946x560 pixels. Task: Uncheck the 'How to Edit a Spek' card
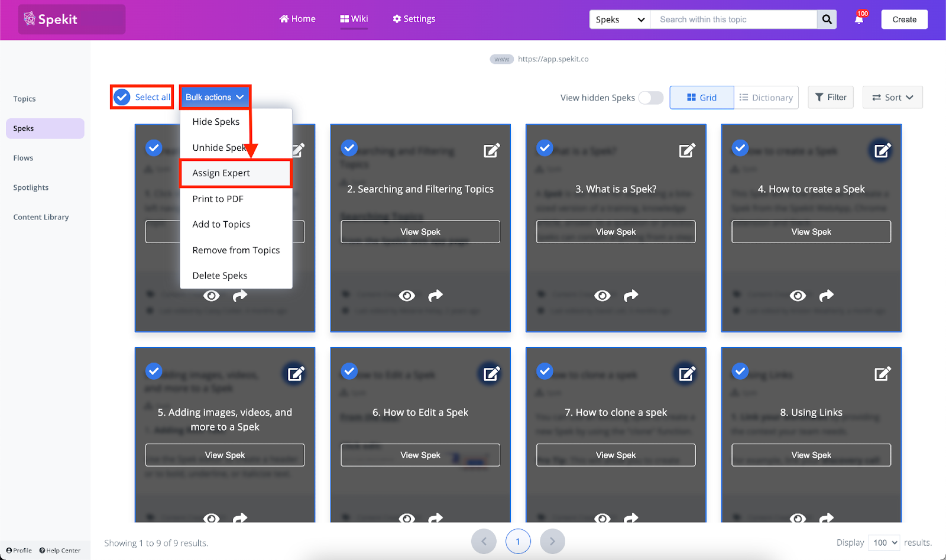349,371
